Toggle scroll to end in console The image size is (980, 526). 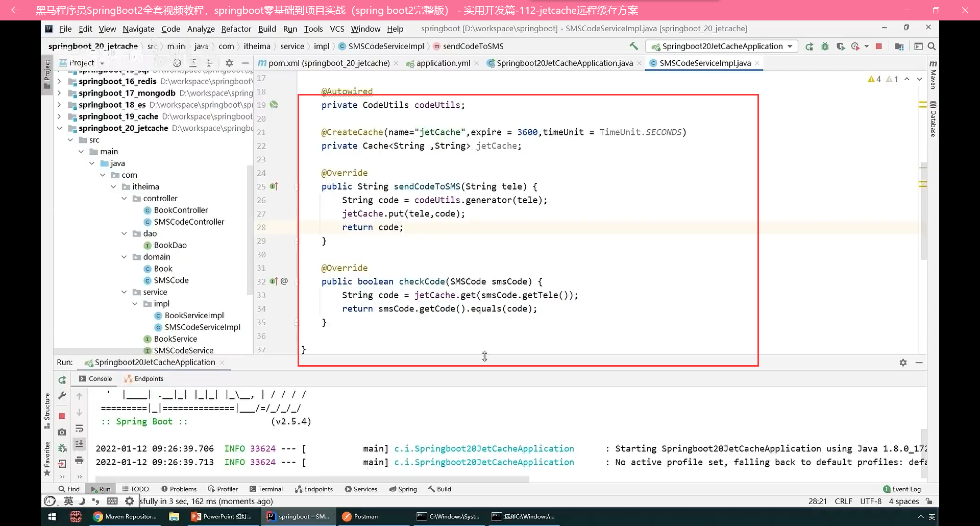(79, 444)
